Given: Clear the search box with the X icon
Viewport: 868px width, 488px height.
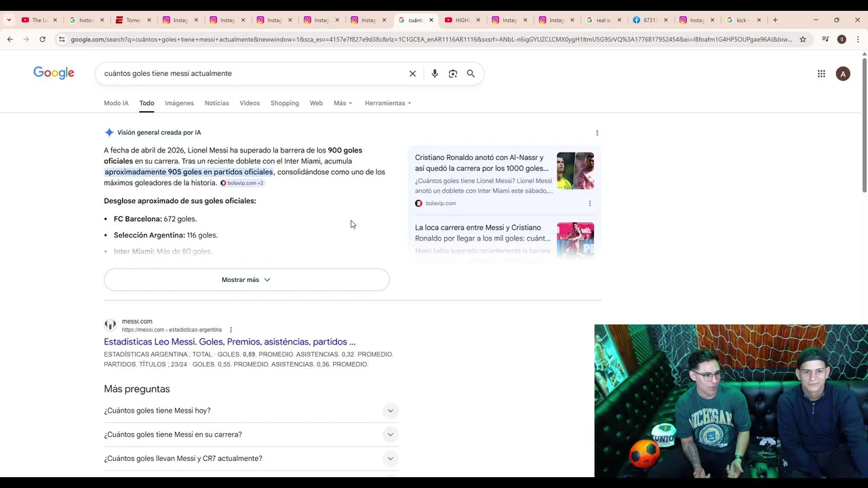Looking at the screenshot, I should point(412,73).
